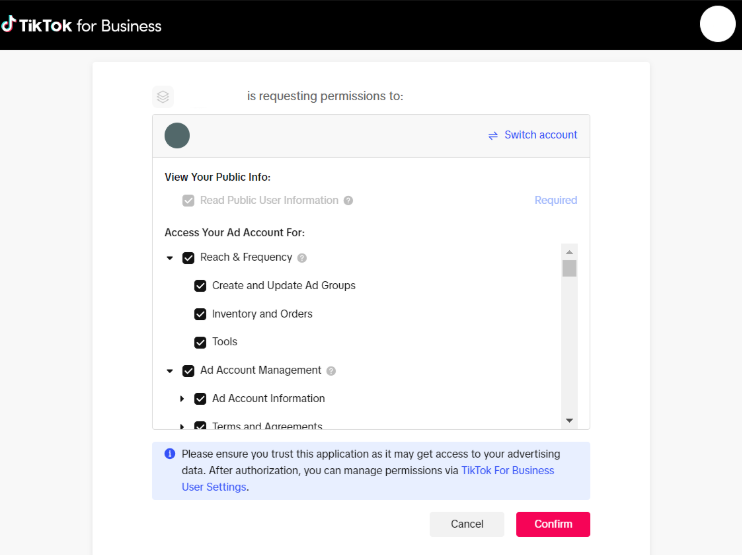Uncheck Ad Account Management checkbox
742x555 pixels.
[x=188, y=370]
